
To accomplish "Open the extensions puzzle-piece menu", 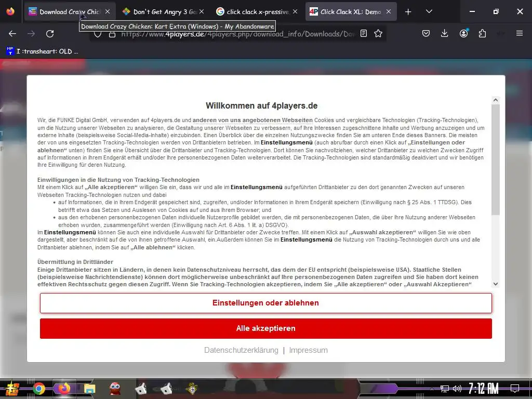I will point(482,33).
